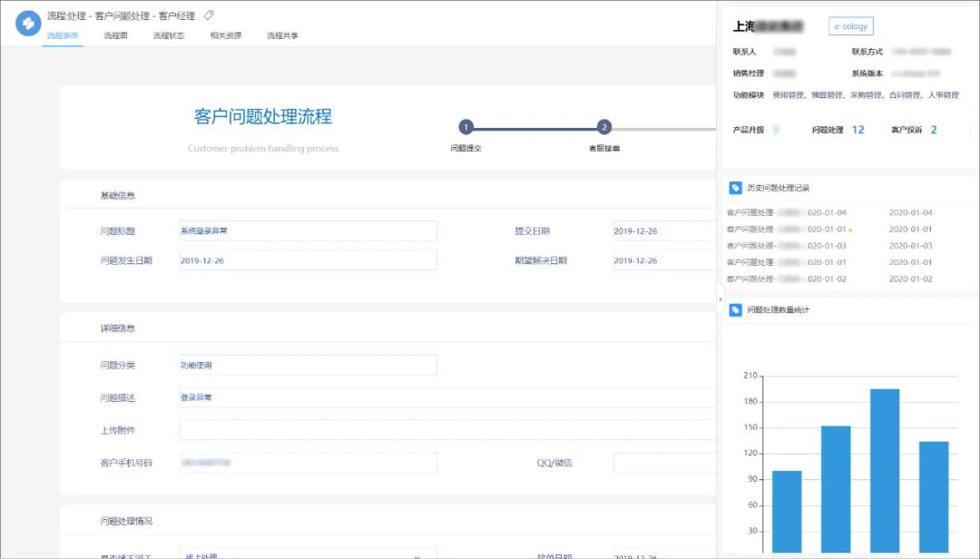Select step 1 circle 问题提交
The width and height of the screenshot is (980, 559).
point(465,127)
